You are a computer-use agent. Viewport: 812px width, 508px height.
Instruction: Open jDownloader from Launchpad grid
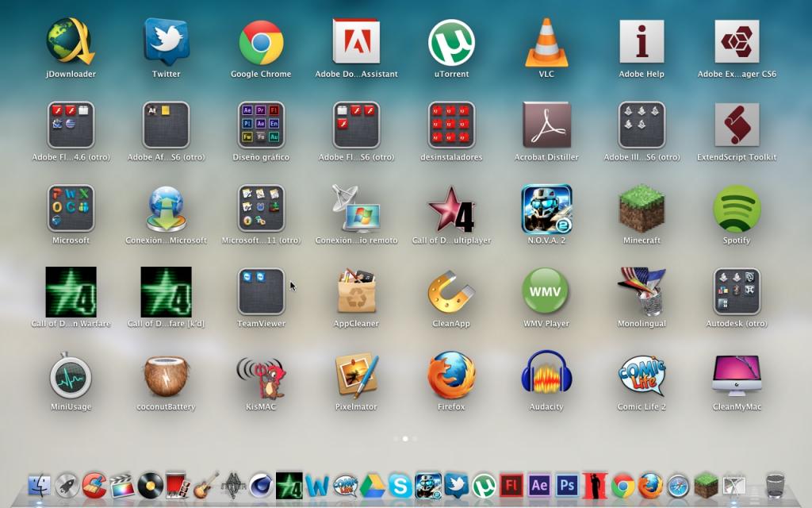coord(71,41)
